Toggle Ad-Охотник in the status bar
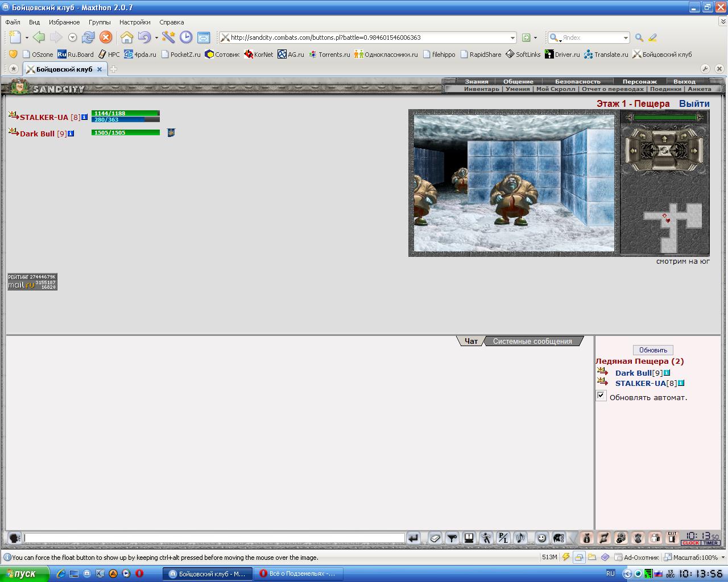Viewport: 728px width, 582px height. 636,558
